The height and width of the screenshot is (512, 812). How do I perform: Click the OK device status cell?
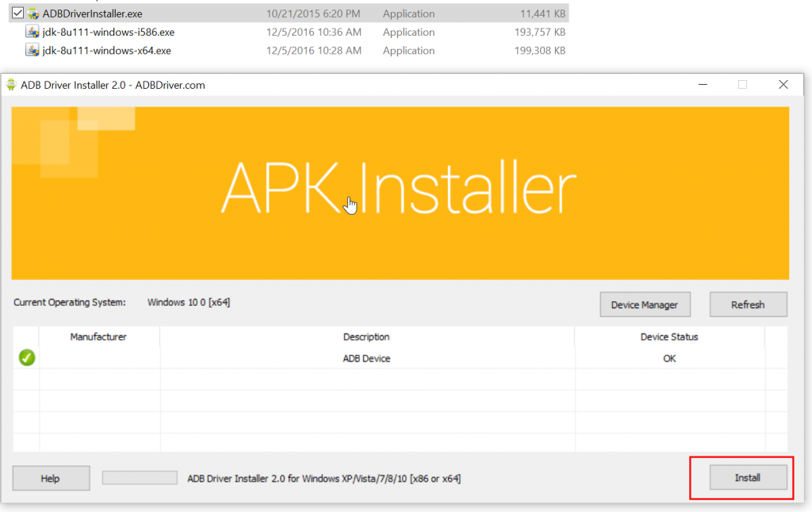pyautogui.click(x=669, y=358)
